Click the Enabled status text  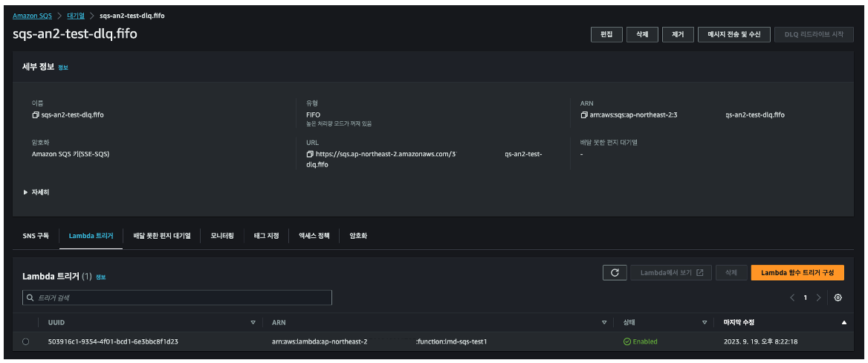[x=645, y=341]
